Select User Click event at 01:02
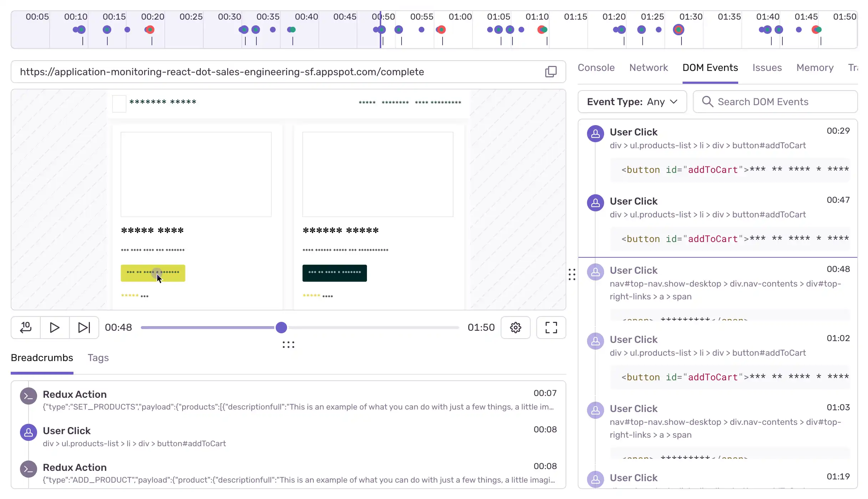This screenshot has width=868, height=499. click(633, 340)
